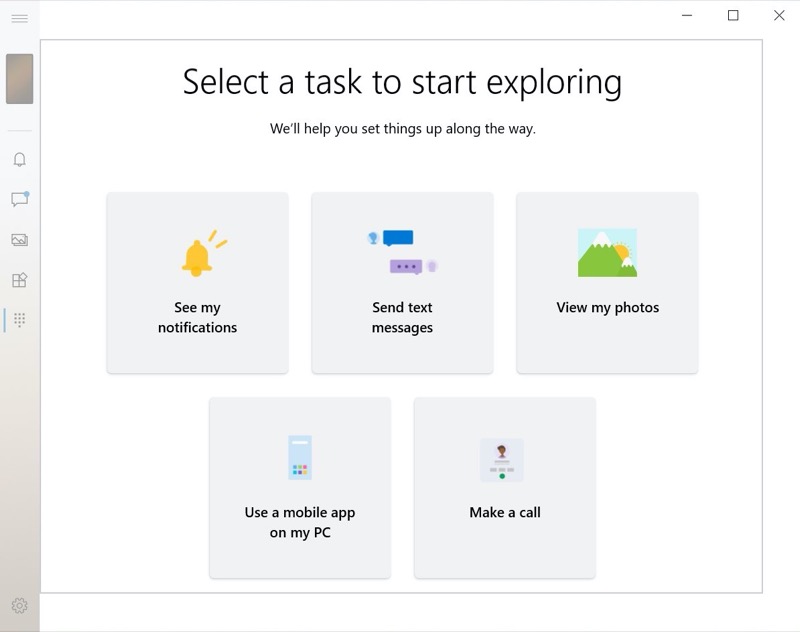Click the blue and purple chat bubbles illustration

point(403,252)
